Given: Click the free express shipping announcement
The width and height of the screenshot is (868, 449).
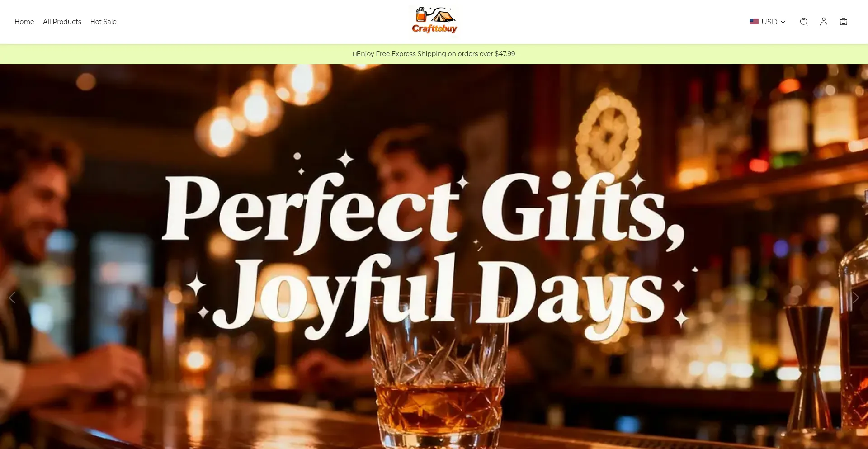Looking at the screenshot, I should pyautogui.click(x=434, y=54).
